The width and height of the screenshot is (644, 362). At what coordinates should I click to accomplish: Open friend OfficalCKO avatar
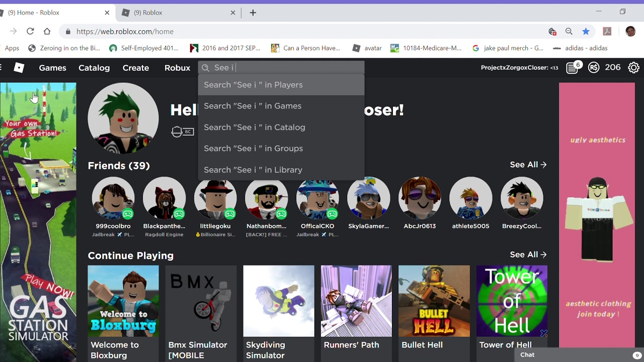pos(317,198)
